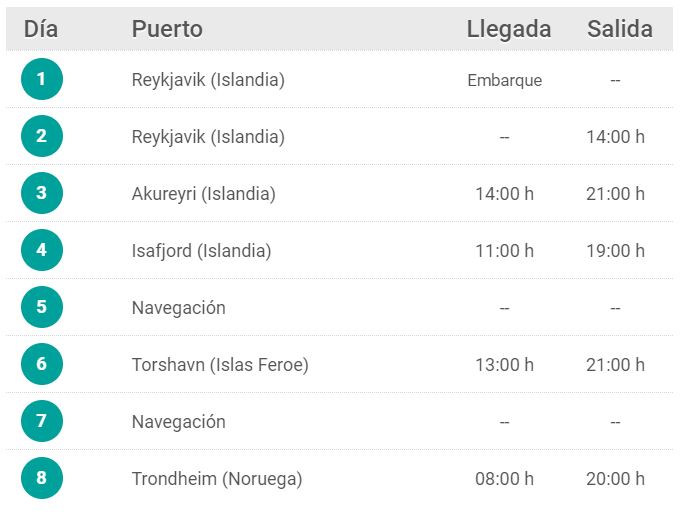686x524 pixels.
Task: Click the Puerto column header
Action: tap(167, 29)
